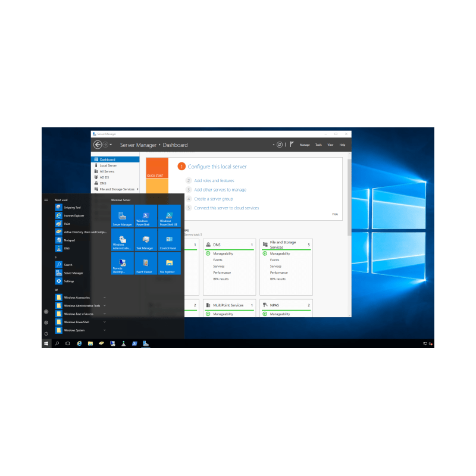Screen dimensions: 476x476
Task: Select Local Server in the navigation pane
Action: coord(108,165)
